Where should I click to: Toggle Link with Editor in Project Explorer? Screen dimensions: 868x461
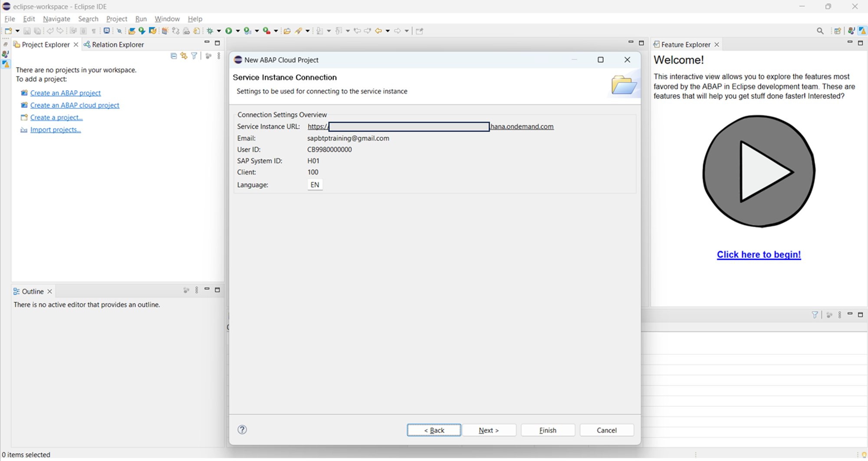184,56
